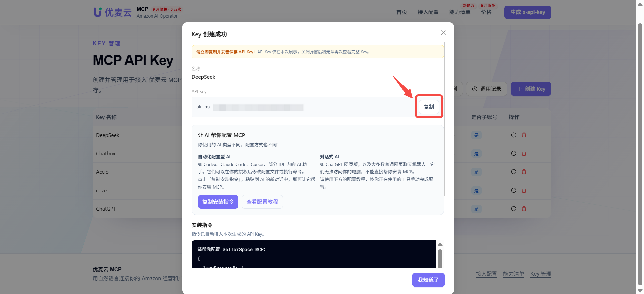This screenshot has height=294, width=644.
Task: Delete the coze key
Action: click(524, 190)
